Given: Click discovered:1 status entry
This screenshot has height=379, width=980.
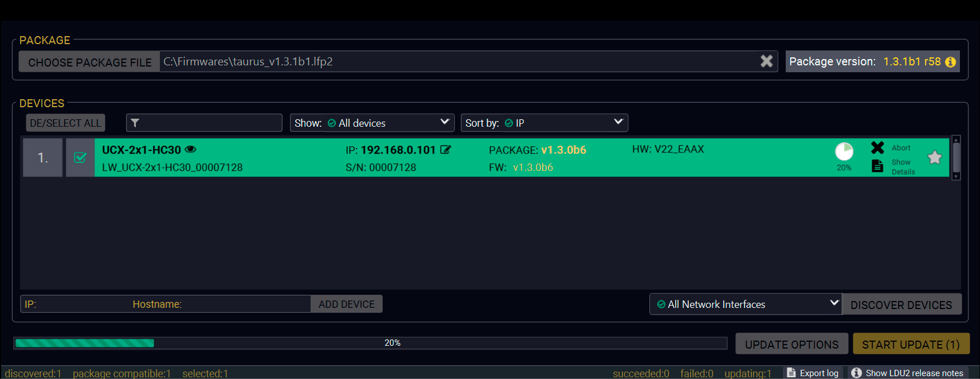Looking at the screenshot, I should pos(33,373).
